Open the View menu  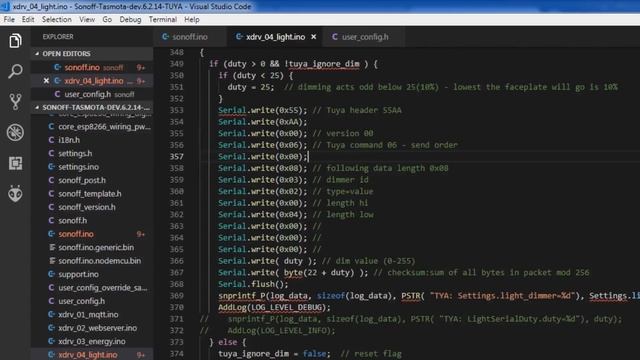coord(87,20)
